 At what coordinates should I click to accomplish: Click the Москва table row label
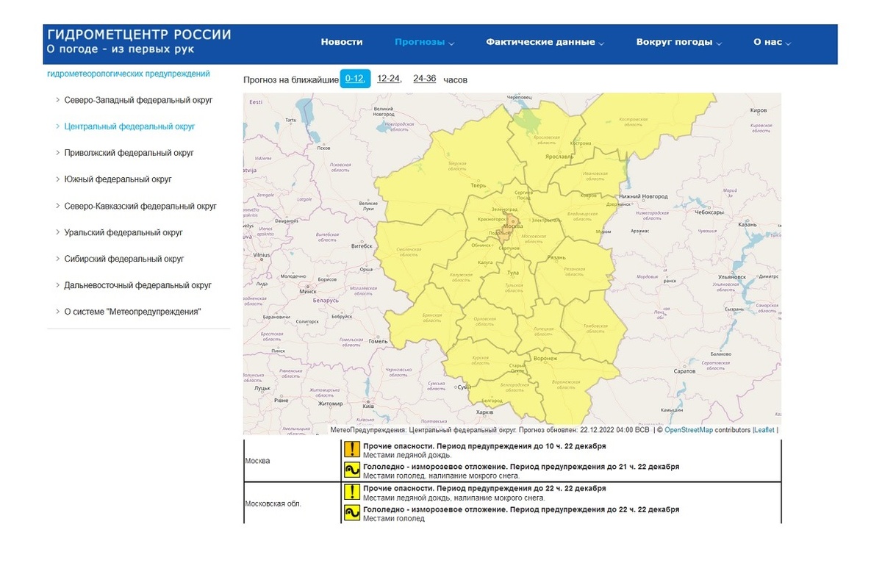point(257,461)
